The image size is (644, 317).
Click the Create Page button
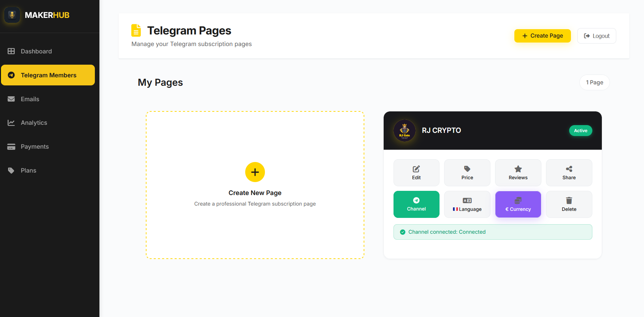point(542,35)
